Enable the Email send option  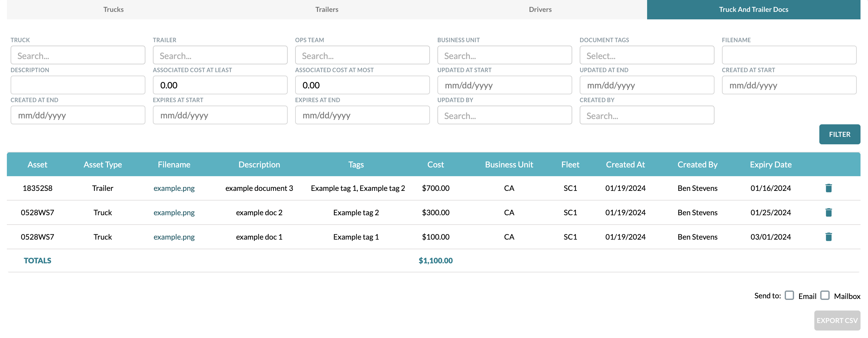tap(789, 295)
